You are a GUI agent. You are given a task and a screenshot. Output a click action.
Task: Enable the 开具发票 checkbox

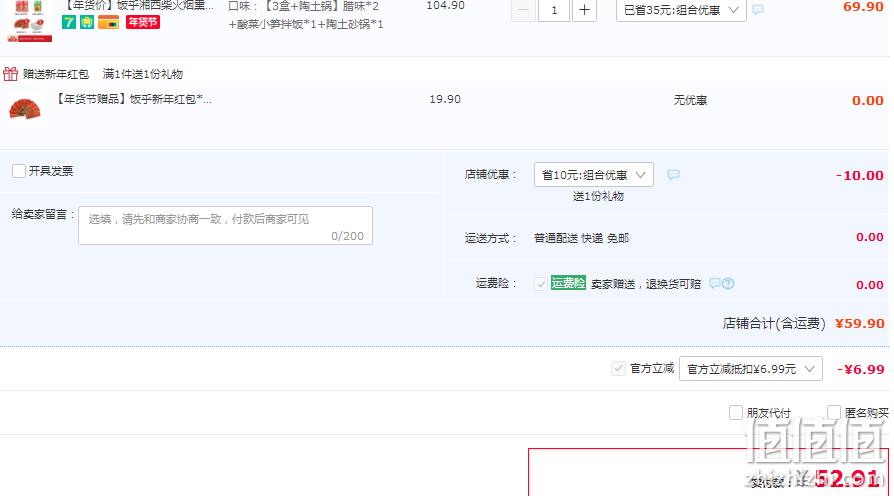click(19, 170)
